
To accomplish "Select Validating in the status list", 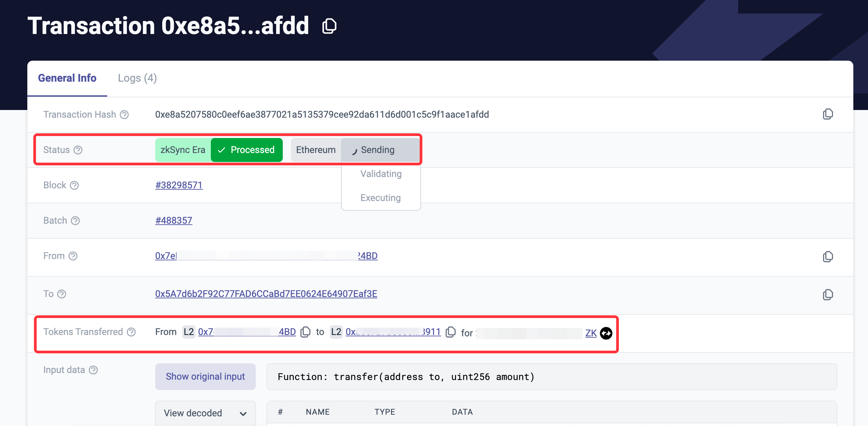I will pos(381,174).
